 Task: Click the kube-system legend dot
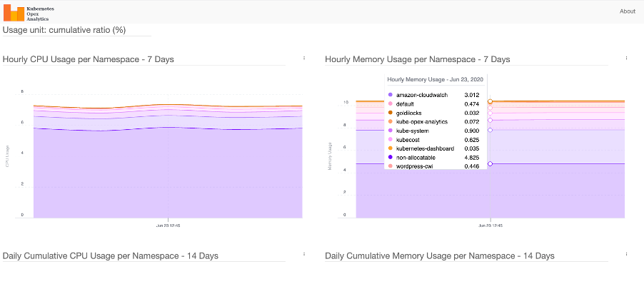pos(390,131)
